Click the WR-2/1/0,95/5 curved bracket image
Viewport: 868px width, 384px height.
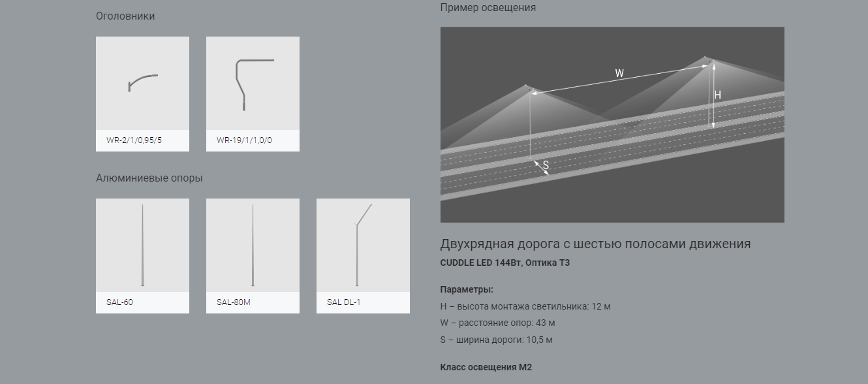tap(142, 83)
